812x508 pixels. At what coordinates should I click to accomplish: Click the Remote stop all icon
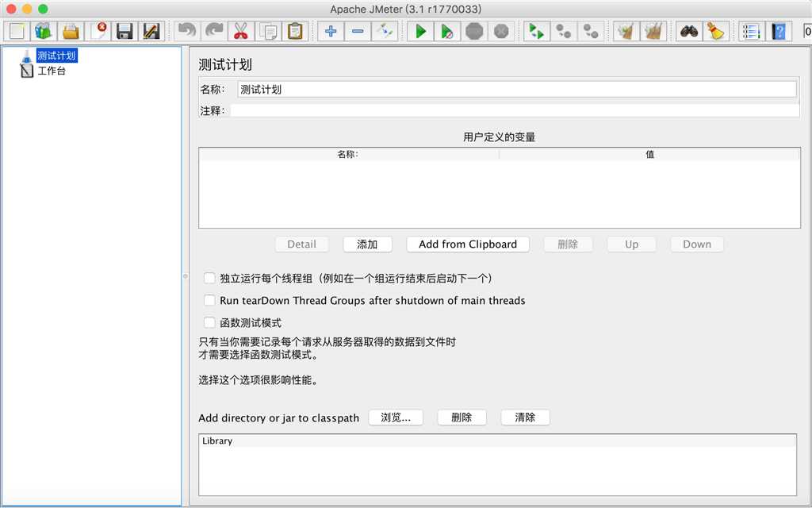click(x=564, y=31)
